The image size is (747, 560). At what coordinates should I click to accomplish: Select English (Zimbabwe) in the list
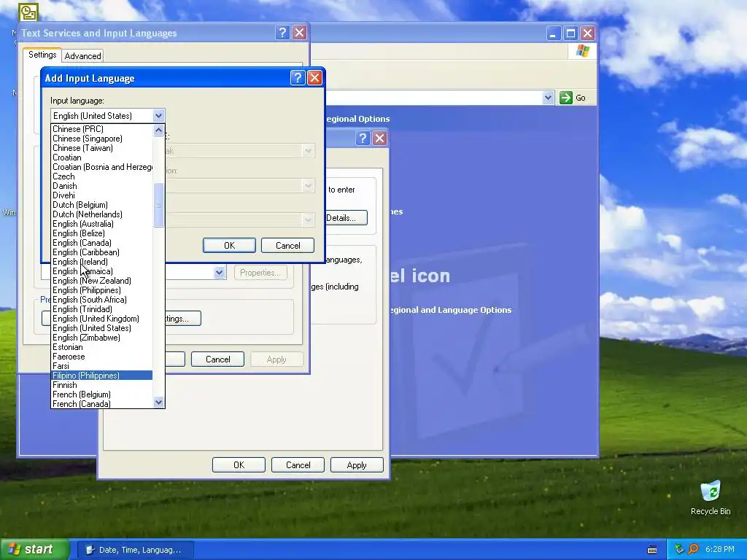[x=102, y=338]
